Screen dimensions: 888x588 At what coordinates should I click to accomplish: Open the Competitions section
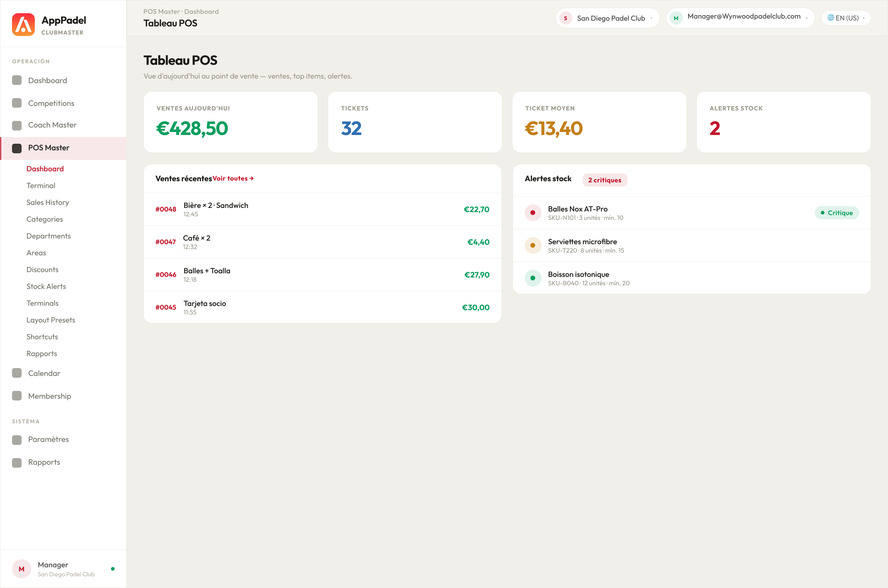pyautogui.click(x=63, y=103)
